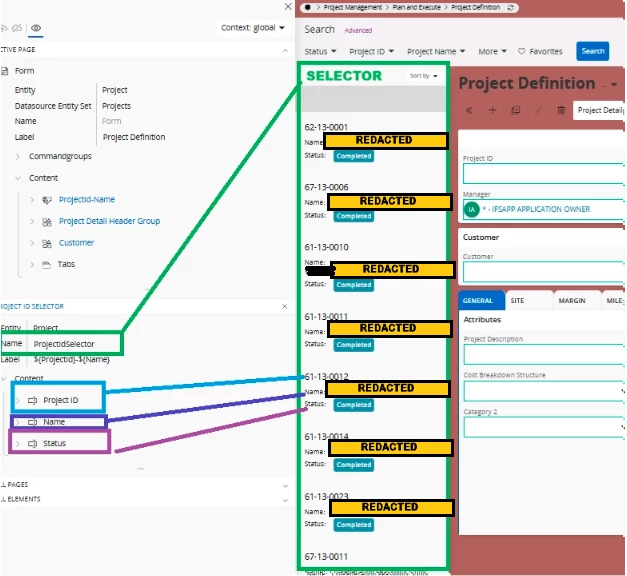
Task: Open the Context: global dropdown
Action: pyautogui.click(x=252, y=28)
